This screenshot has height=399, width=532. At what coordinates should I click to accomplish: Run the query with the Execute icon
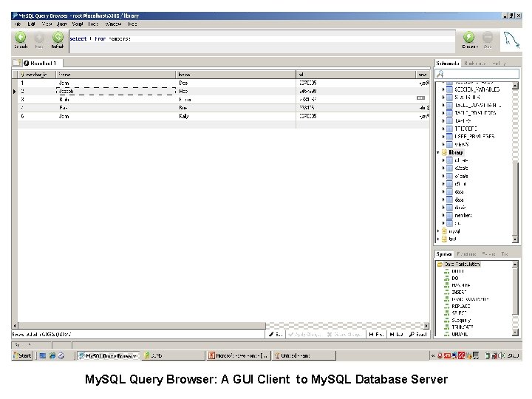469,37
